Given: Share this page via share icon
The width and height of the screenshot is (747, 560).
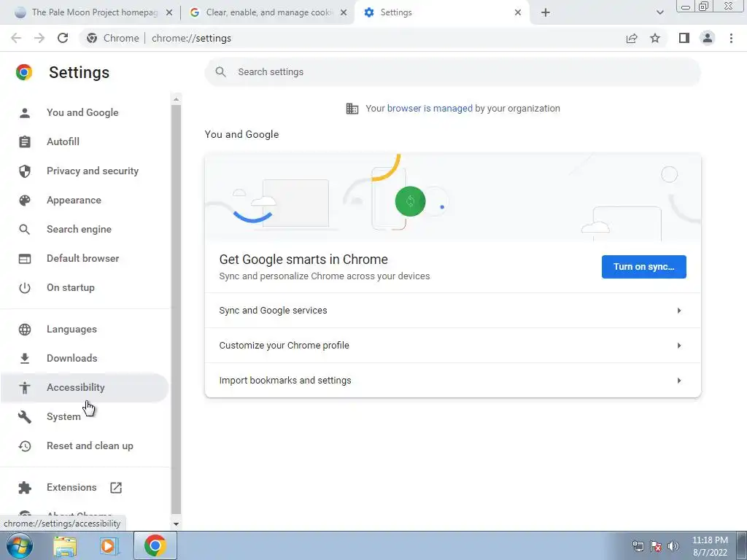Looking at the screenshot, I should [x=632, y=38].
